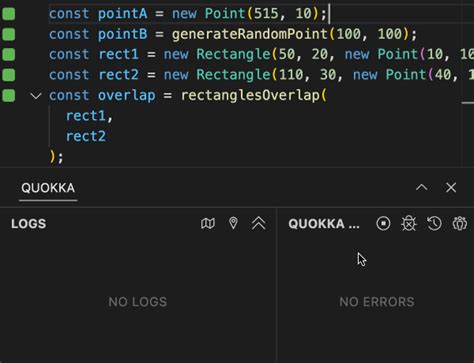Click rectanglesOverlap function name
This screenshot has width=474, height=363.
(x=250, y=95)
